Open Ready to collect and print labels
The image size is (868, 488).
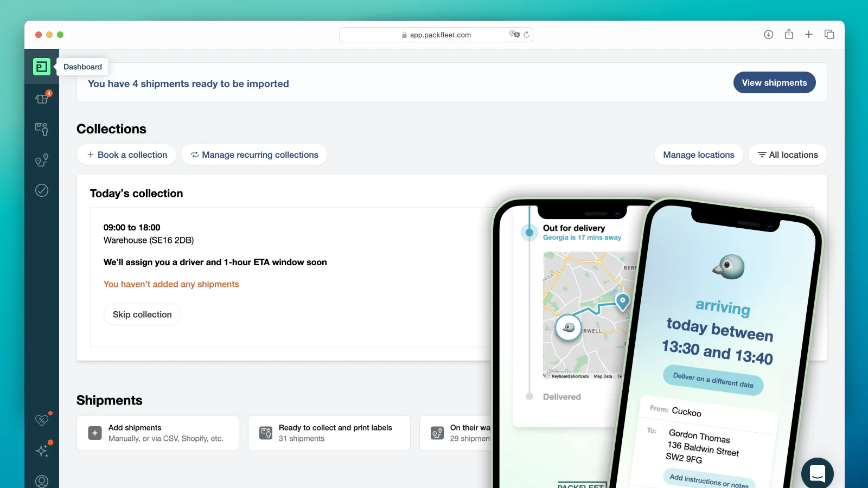point(329,433)
